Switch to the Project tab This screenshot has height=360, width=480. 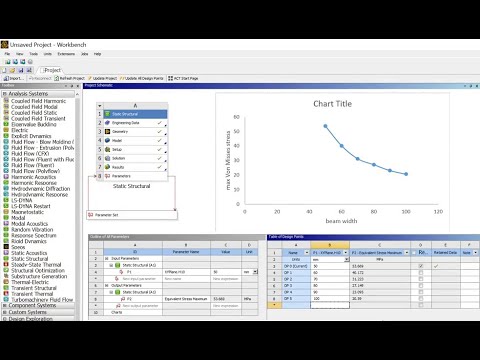tap(50, 70)
